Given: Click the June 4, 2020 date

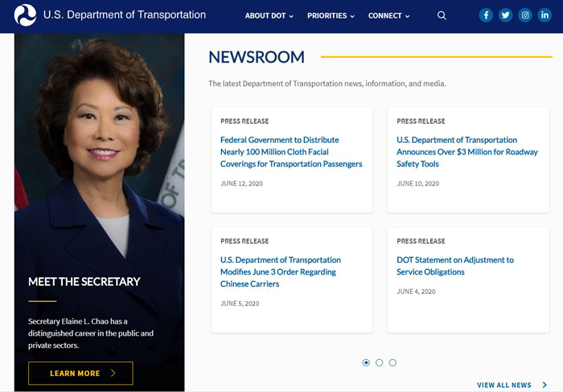Looking at the screenshot, I should pos(416,292).
